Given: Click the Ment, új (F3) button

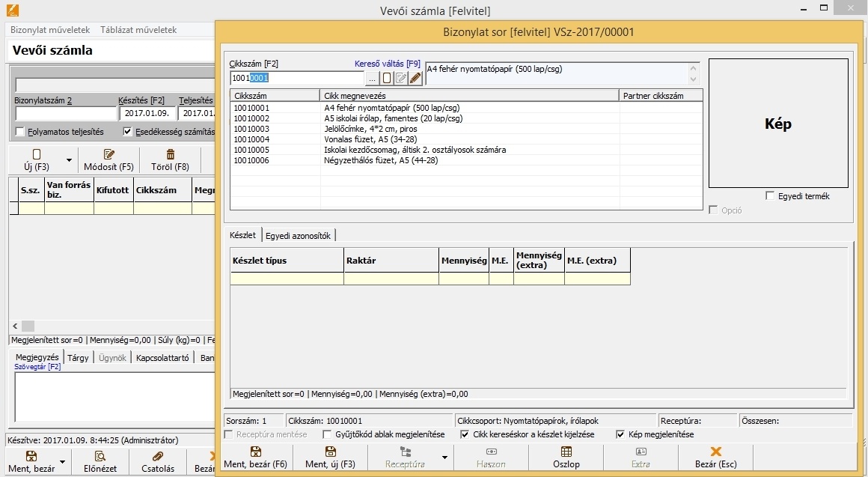Looking at the screenshot, I should (330, 458).
